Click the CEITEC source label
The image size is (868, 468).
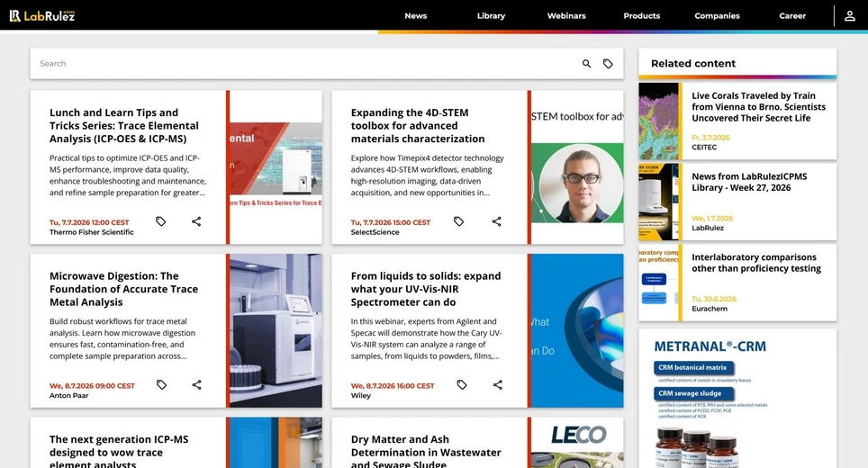click(x=704, y=147)
